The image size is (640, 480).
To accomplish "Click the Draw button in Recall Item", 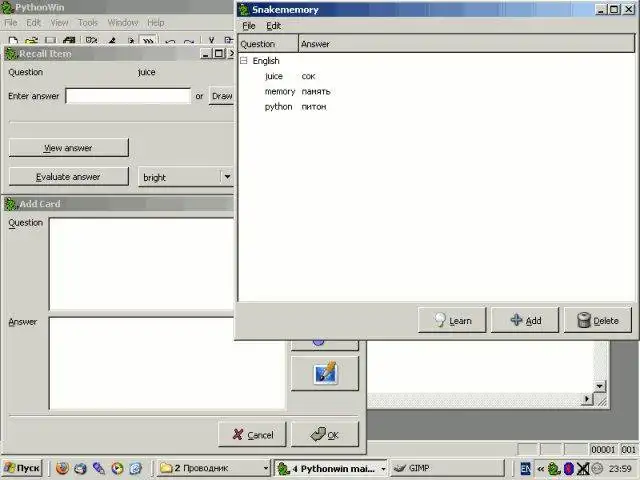I will point(222,96).
